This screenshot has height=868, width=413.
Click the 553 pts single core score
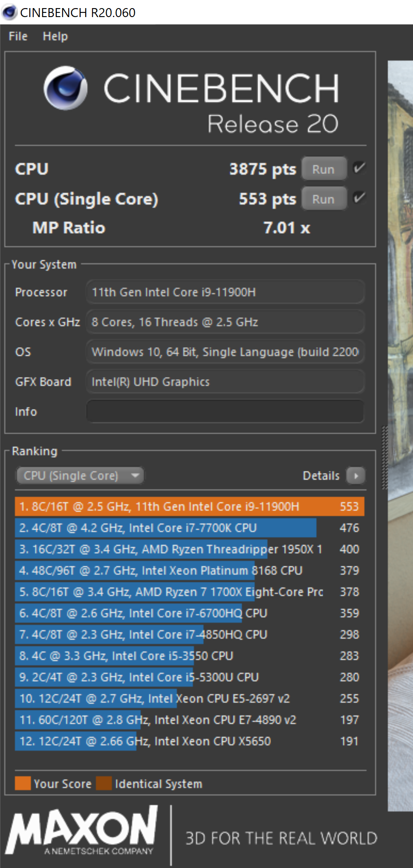pyautogui.click(x=267, y=199)
